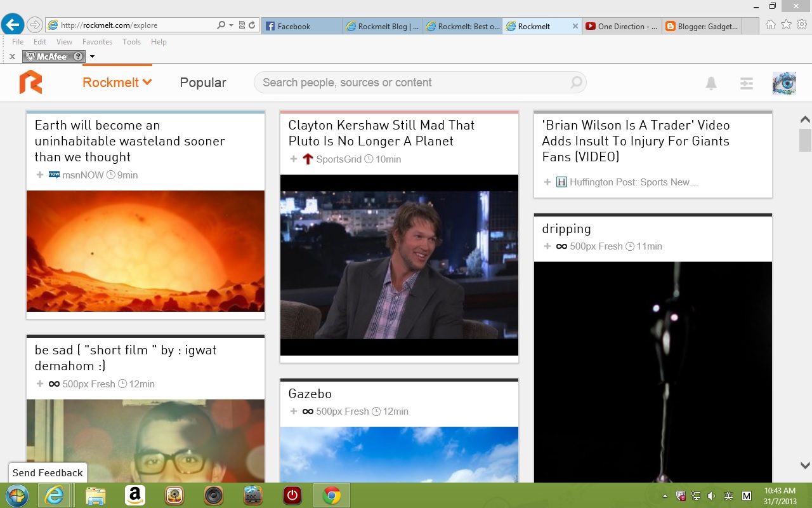Click the page scrollbar up arrow
Screen dimensions: 812x508
tap(805, 119)
